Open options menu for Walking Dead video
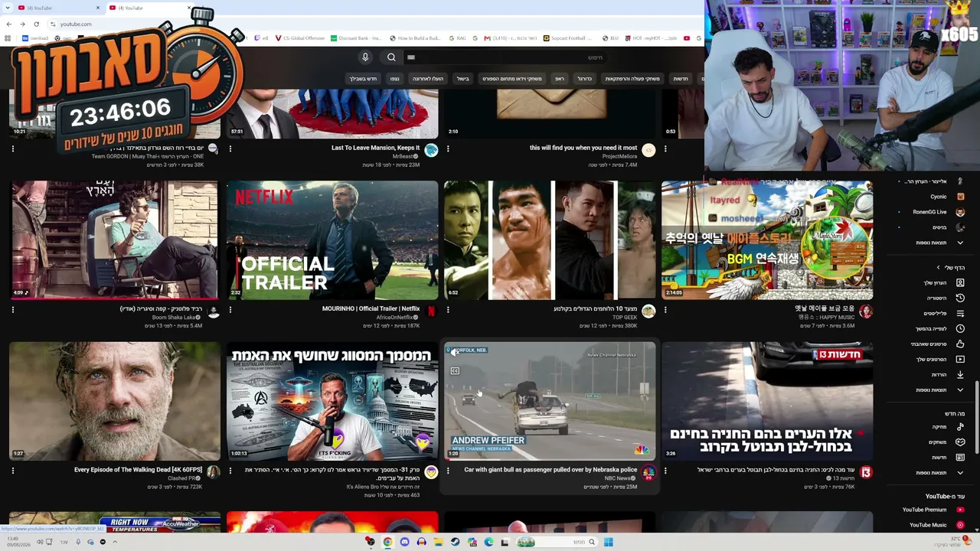 point(13,471)
